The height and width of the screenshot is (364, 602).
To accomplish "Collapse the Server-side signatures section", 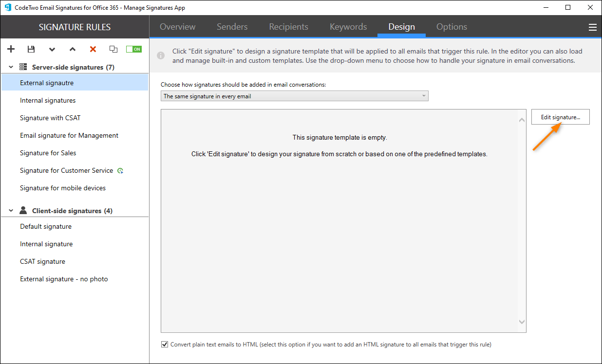I will 11,67.
